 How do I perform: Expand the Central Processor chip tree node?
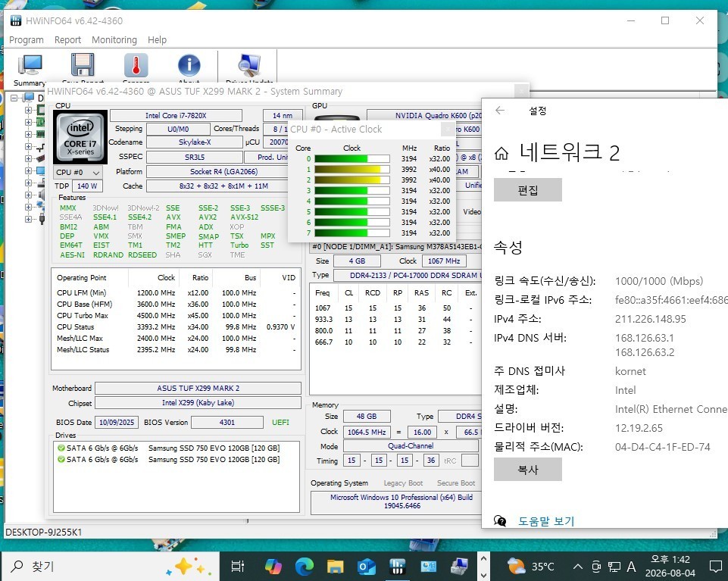tap(28, 110)
